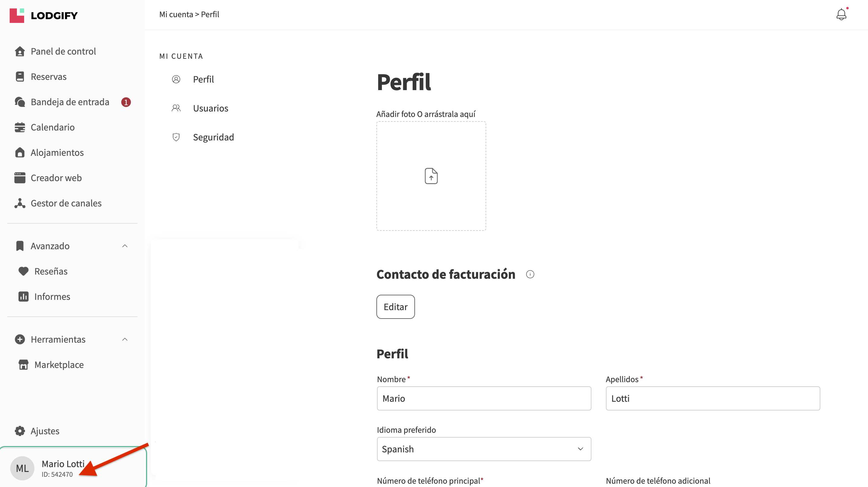Click the Nombre input field
The width and height of the screenshot is (868, 487).
coord(483,398)
